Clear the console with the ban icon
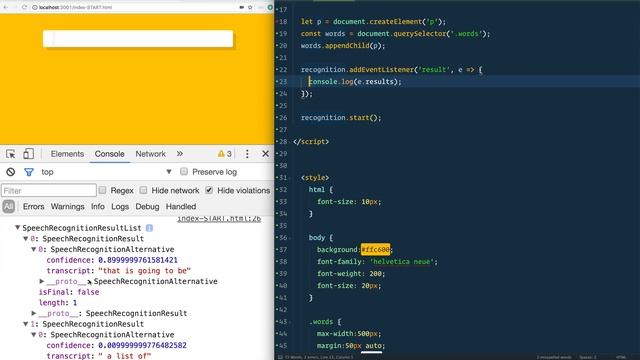Screen dimensions: 640x360 pos(11,172)
